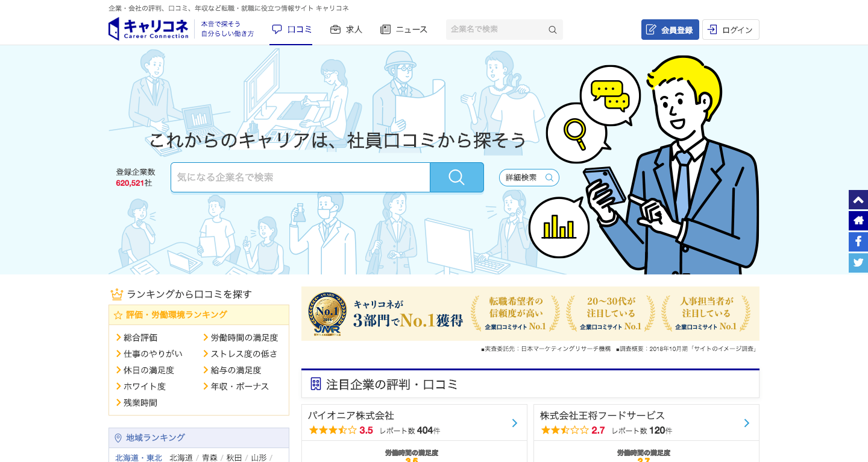
Task: Click the chevron on 王将フードサービス card
Action: point(747,423)
